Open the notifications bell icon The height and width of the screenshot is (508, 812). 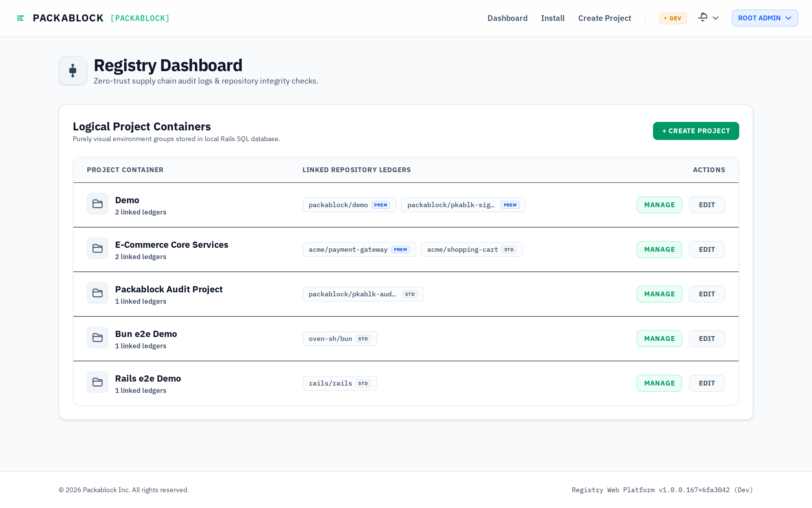(x=703, y=17)
